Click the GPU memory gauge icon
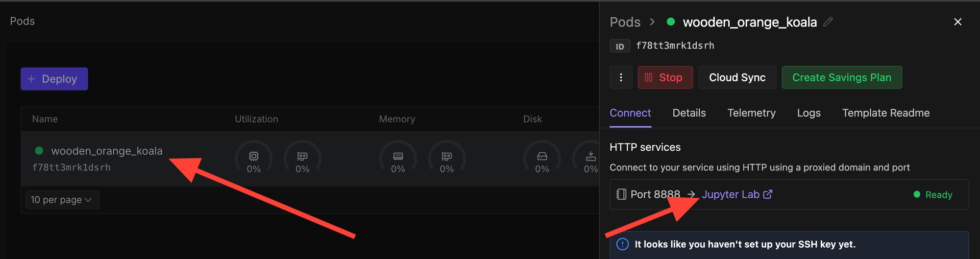Viewport: 980px width, 259px height. pos(446,157)
